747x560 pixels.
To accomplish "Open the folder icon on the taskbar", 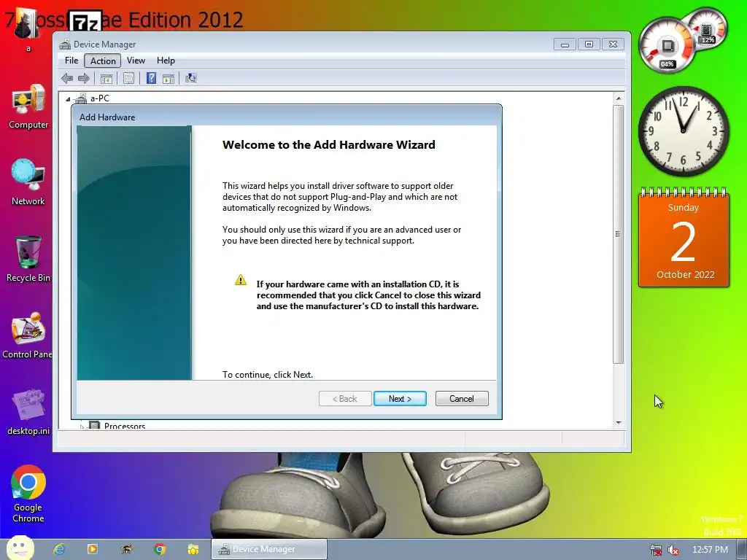I will tap(193, 549).
